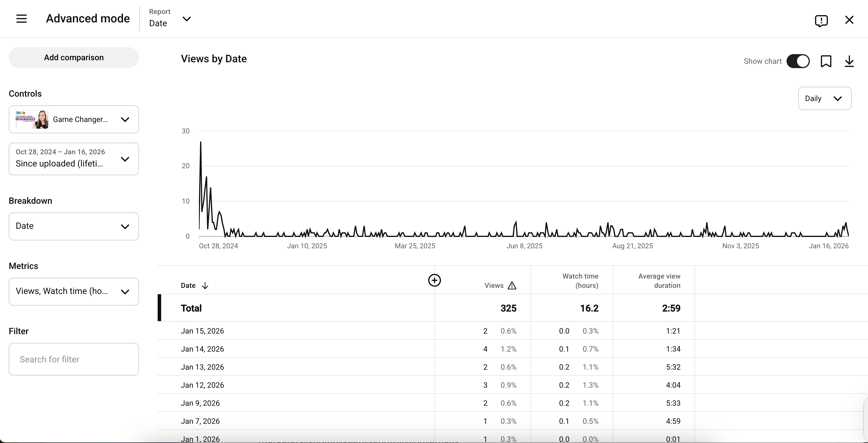Viewport: 868px width, 443px height.
Task: Close the Advanced mode report
Action: (849, 20)
